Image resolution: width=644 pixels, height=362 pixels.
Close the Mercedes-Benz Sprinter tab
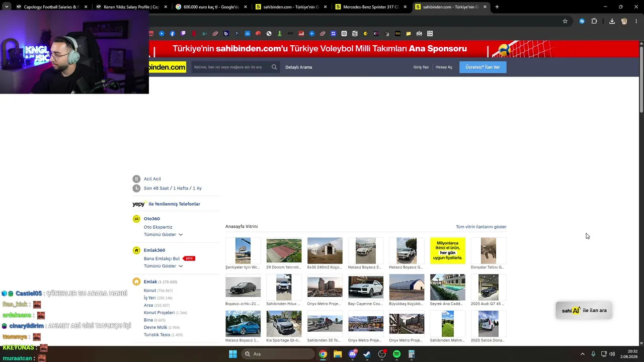point(405,7)
